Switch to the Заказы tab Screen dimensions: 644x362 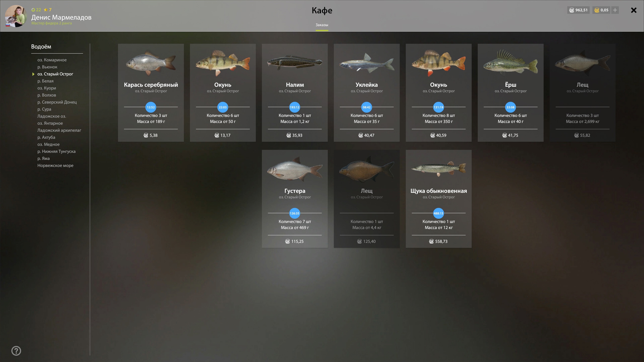(x=322, y=25)
